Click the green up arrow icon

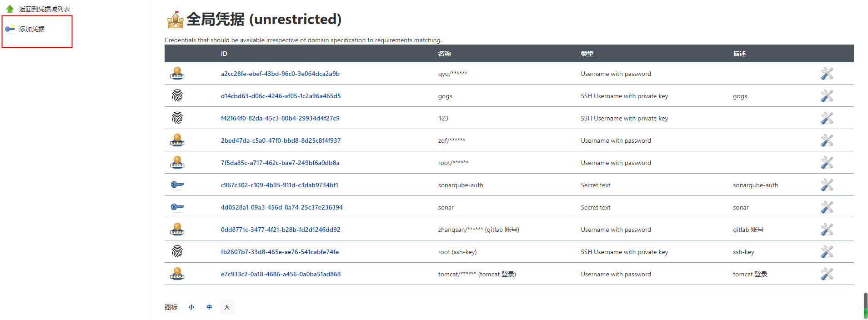pyautogui.click(x=10, y=9)
